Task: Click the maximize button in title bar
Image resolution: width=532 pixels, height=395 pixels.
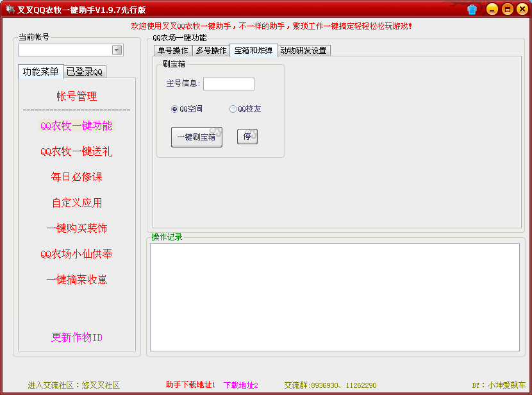Action: pos(507,9)
